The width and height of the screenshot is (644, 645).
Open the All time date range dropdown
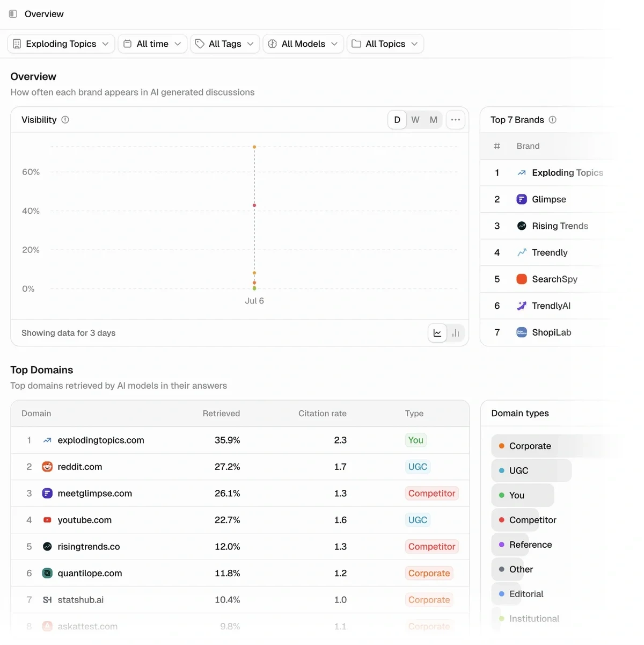(152, 44)
